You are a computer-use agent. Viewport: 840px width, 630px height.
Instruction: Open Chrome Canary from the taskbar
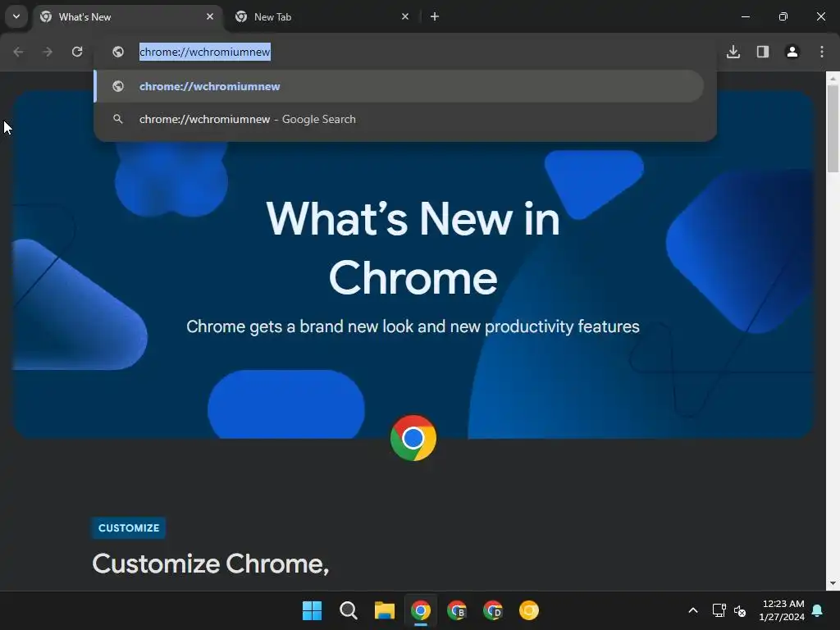pos(529,610)
